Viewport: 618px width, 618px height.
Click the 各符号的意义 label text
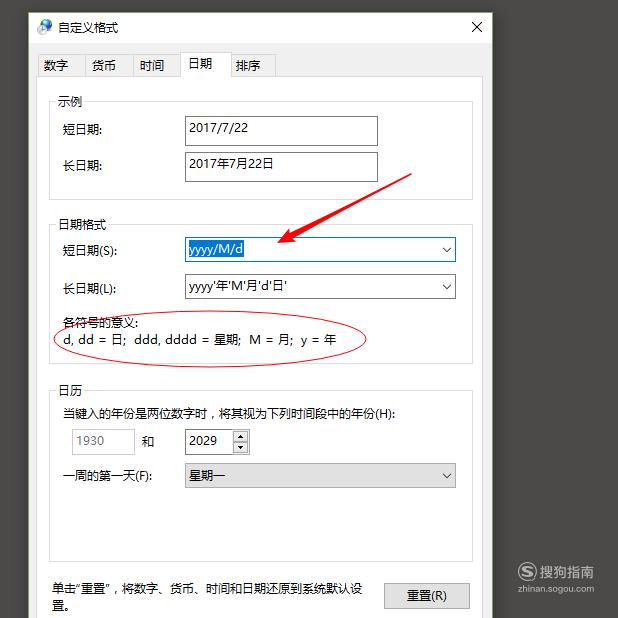(101, 323)
